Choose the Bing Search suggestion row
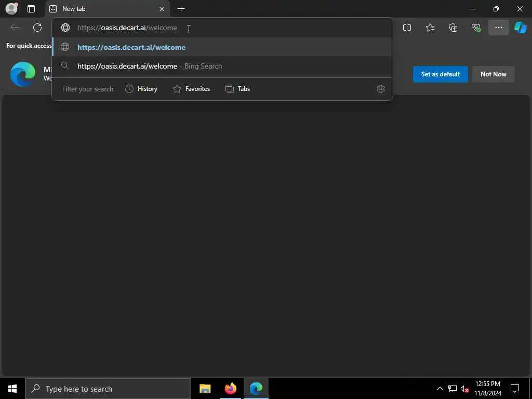This screenshot has height=399, width=532. click(x=222, y=66)
